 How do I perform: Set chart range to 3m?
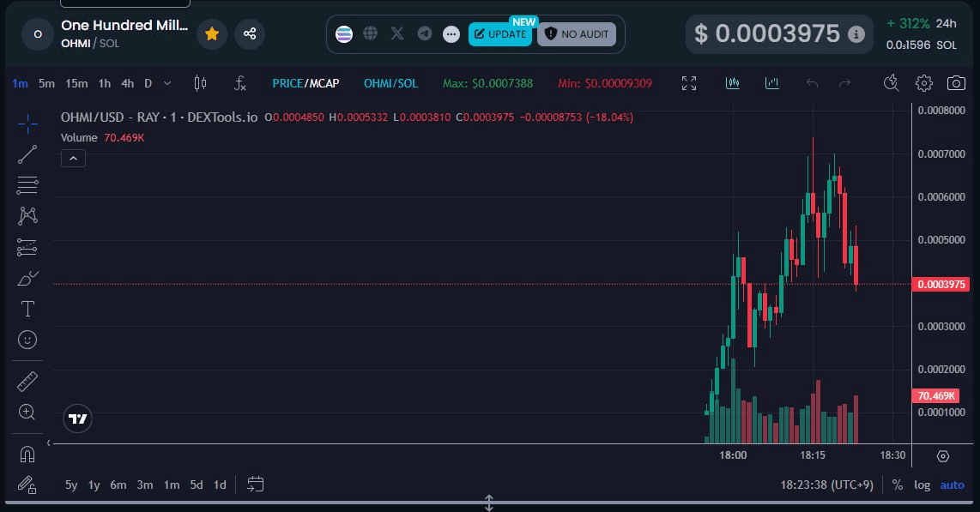[145, 485]
